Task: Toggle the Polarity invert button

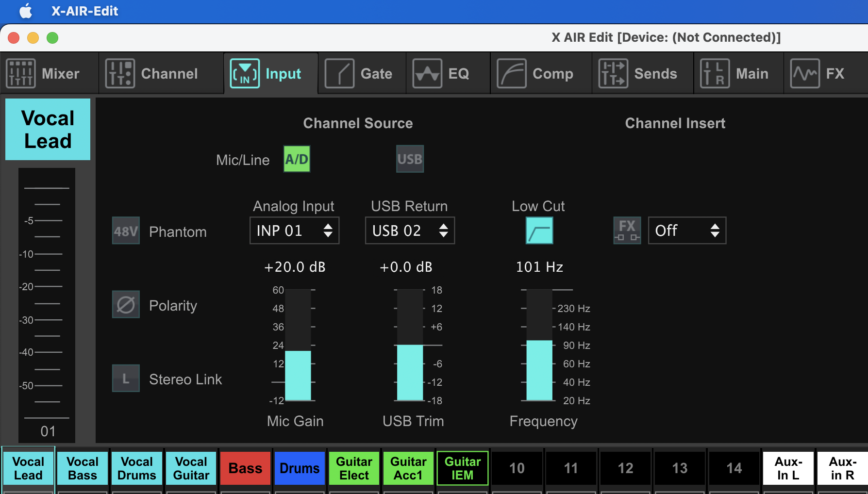Action: (x=126, y=304)
